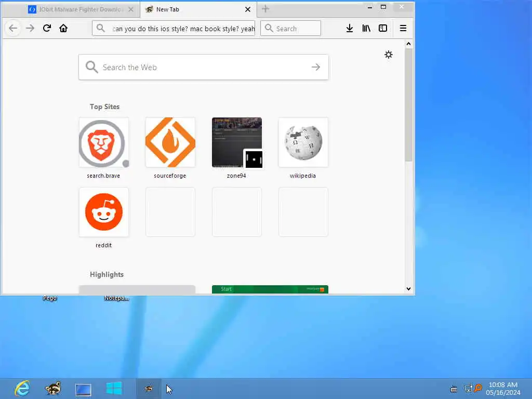Open the gray highlight card under Highlights

coord(137,289)
